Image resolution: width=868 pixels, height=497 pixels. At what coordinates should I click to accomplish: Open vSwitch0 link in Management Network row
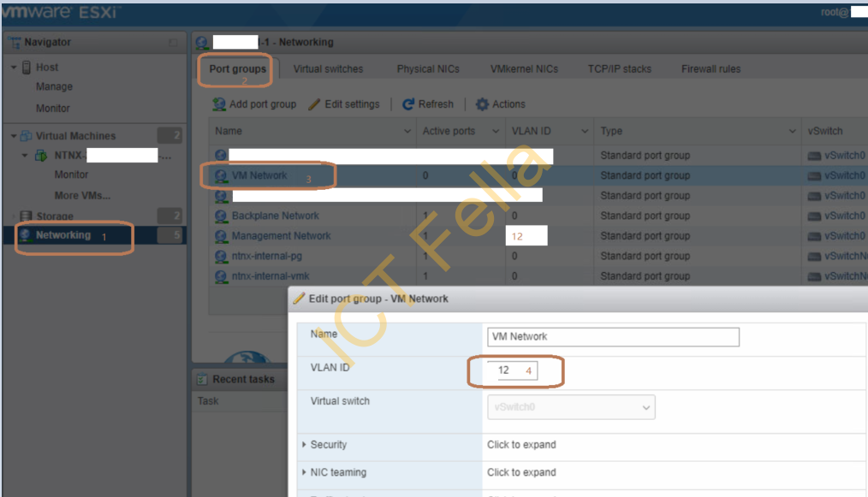click(845, 236)
